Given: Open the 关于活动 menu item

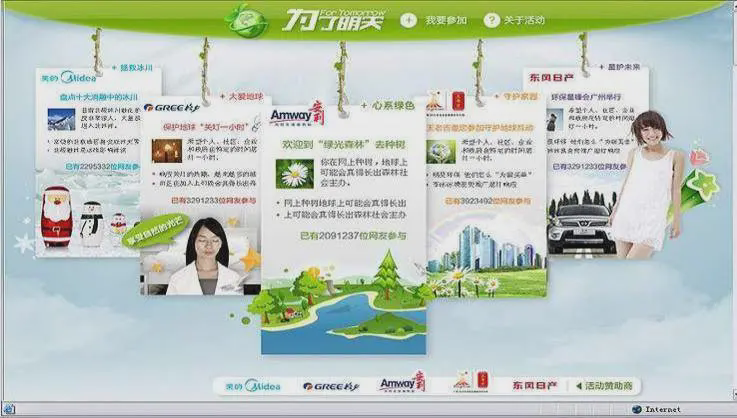Looking at the screenshot, I should [x=527, y=20].
